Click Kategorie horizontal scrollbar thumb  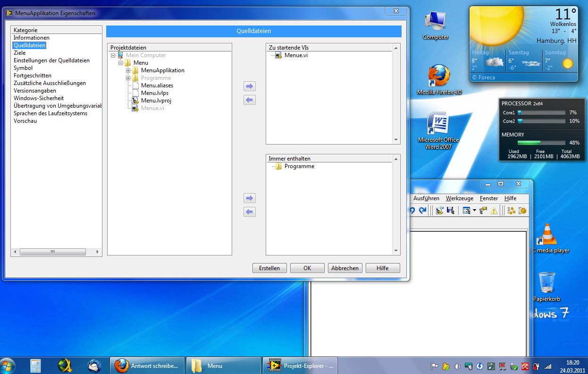point(52,252)
